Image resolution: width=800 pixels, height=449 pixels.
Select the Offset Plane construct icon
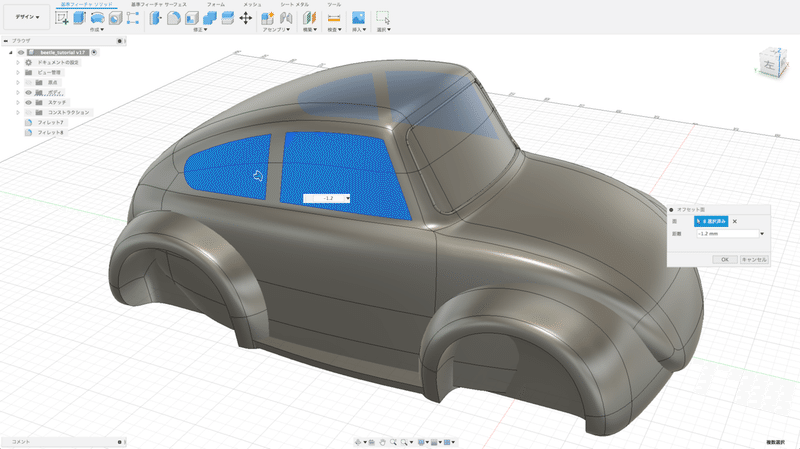tap(309, 18)
